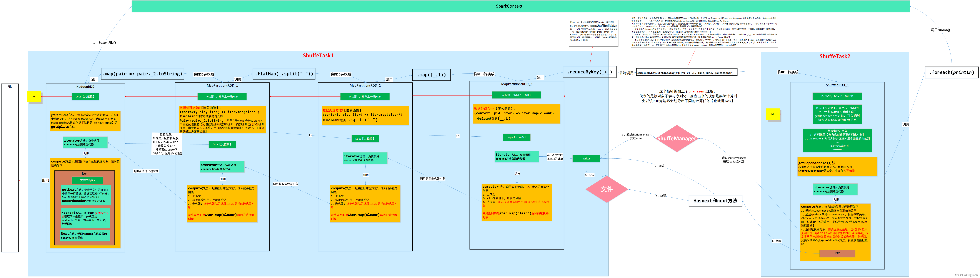Image resolution: width=980 pixels, height=278 pixels.
Task: Click the 4、调用完成本Task的计算 label
Action: click(x=555, y=157)
